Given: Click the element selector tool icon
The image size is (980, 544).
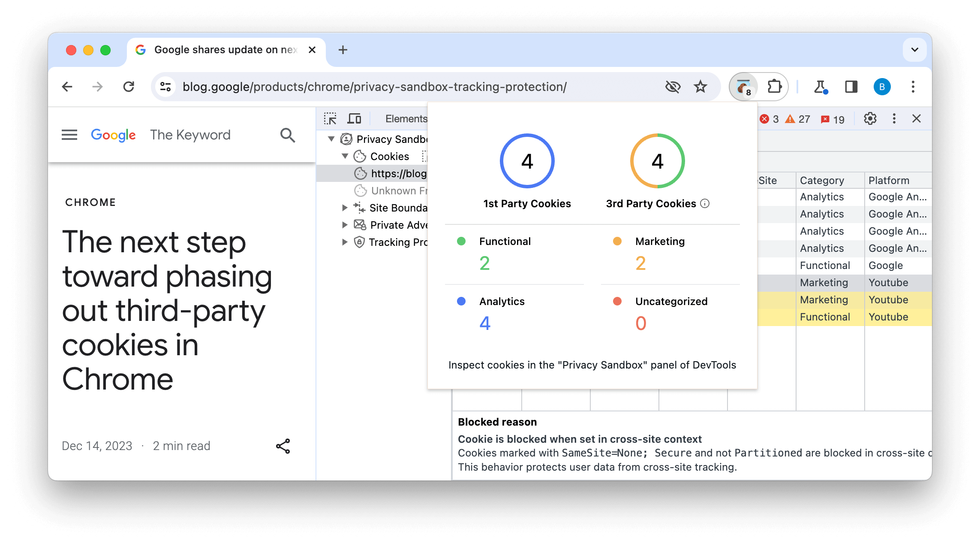Looking at the screenshot, I should pyautogui.click(x=331, y=118).
